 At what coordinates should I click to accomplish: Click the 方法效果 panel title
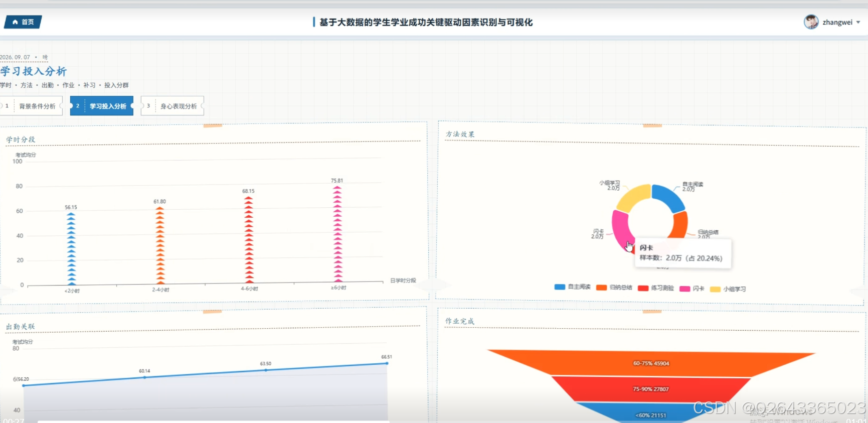click(x=460, y=134)
